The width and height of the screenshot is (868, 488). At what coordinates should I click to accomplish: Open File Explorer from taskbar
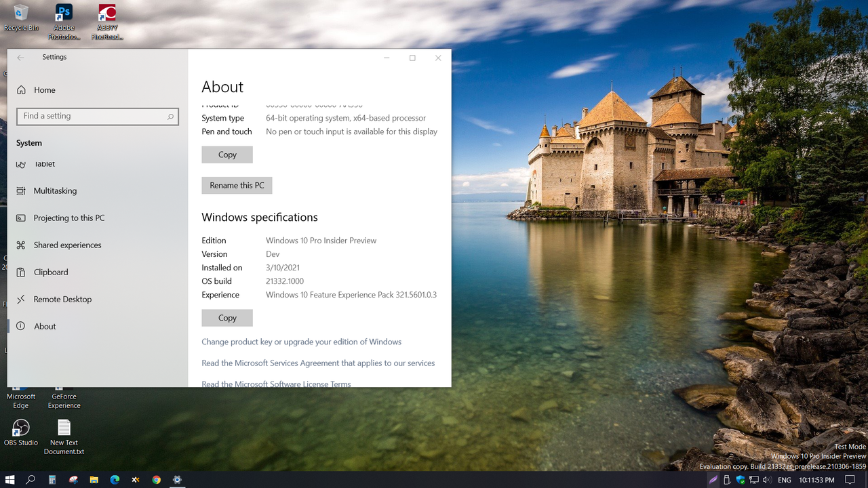(x=94, y=480)
